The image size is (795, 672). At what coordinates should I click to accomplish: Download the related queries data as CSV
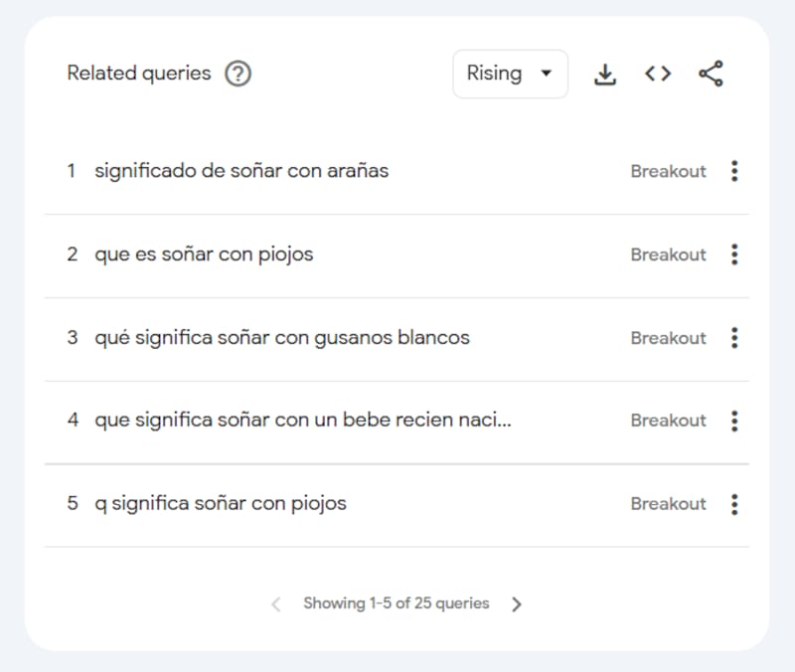(x=605, y=73)
